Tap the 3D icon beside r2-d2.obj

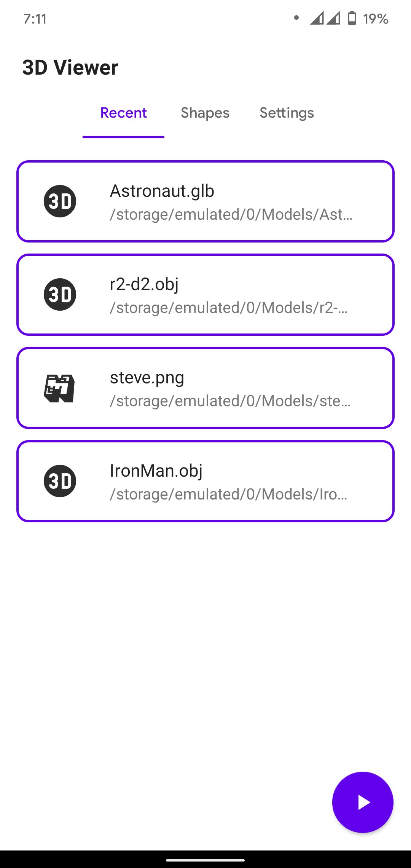click(x=60, y=294)
